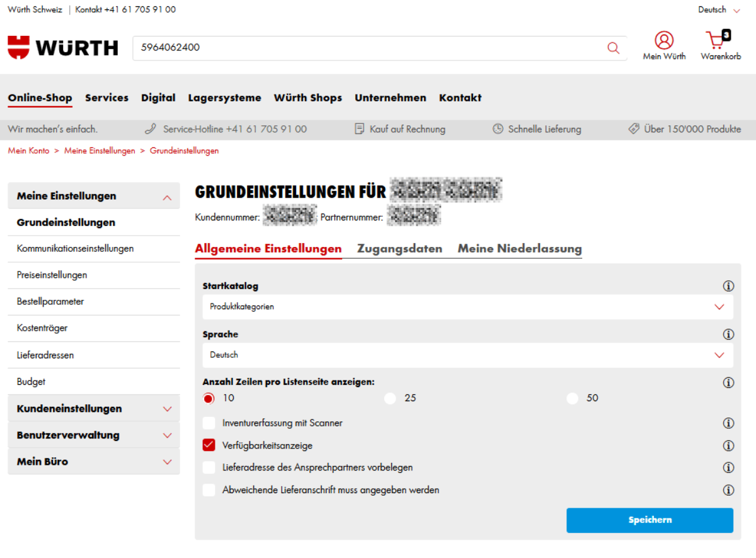This screenshot has height=558, width=756.
Task: Go to Mein Konto breadcrumb
Action: pyautogui.click(x=28, y=151)
